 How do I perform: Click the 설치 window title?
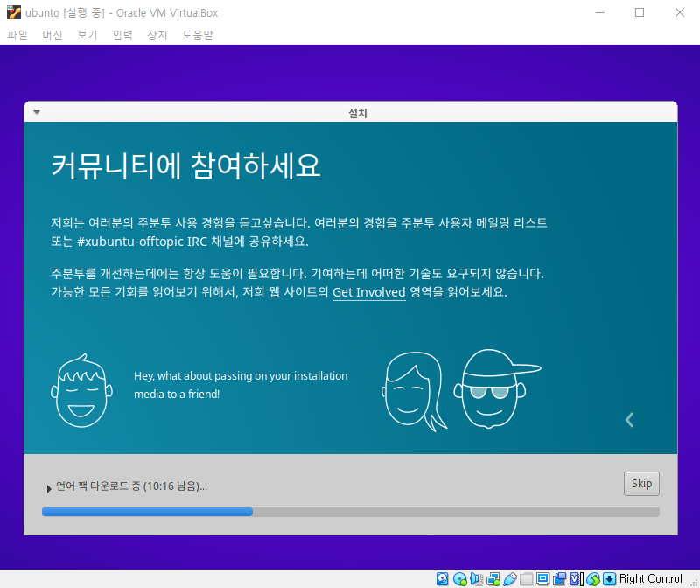pyautogui.click(x=358, y=113)
